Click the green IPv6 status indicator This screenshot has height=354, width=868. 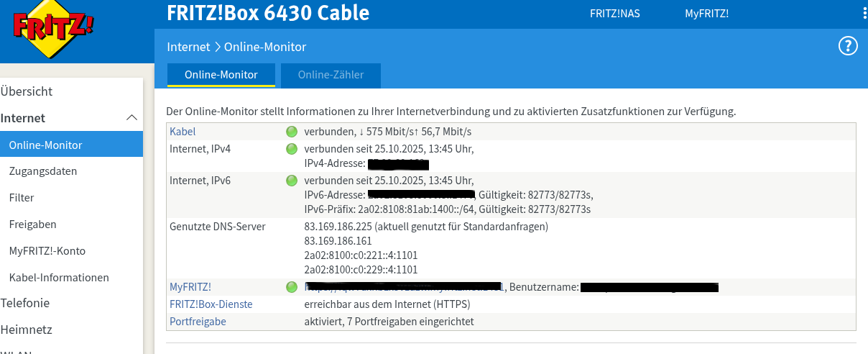click(x=291, y=181)
